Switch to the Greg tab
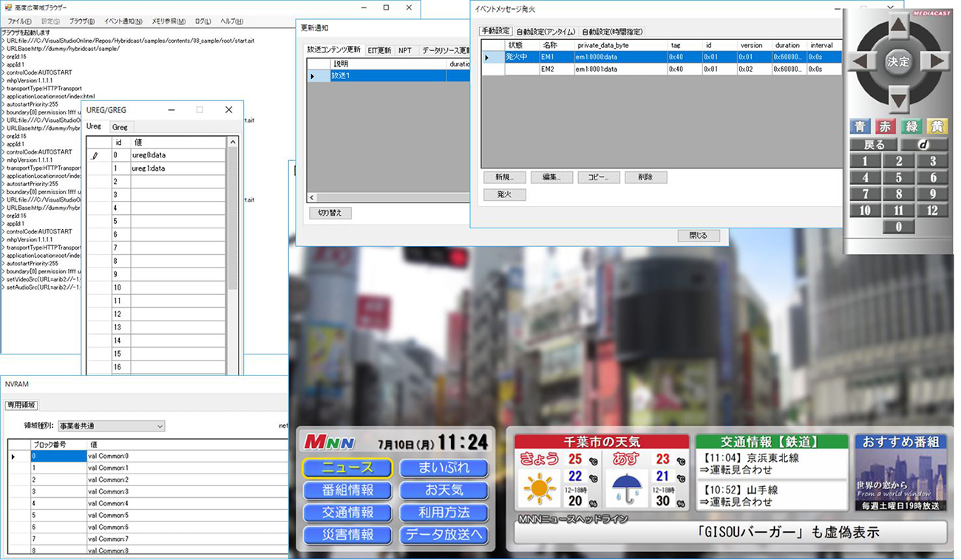The height and width of the screenshot is (560, 961). click(x=120, y=127)
